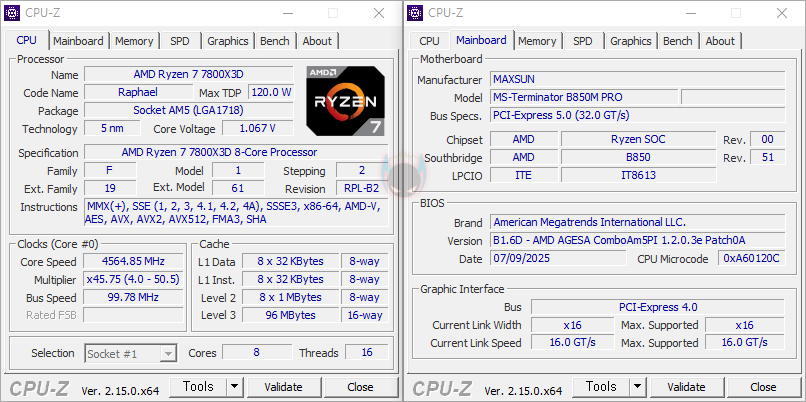Click the PCI-Express 4.0 graphic bus field
This screenshot has width=806, height=402.
[x=658, y=307]
